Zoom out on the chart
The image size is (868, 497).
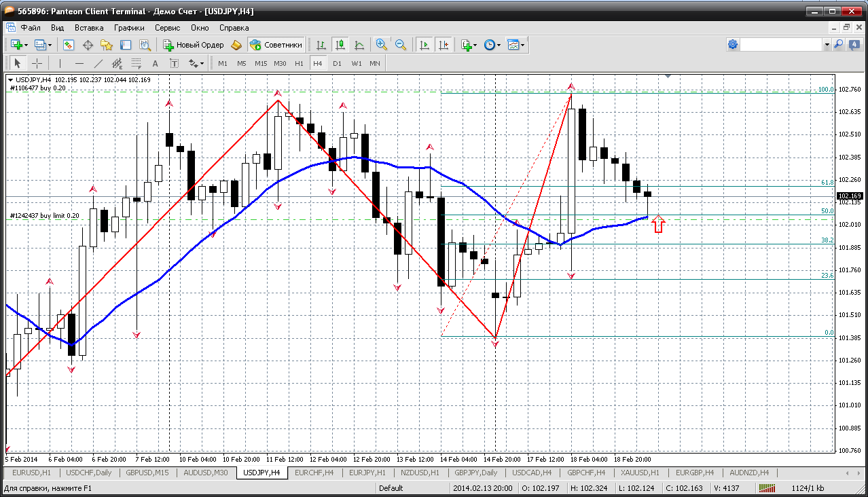point(401,45)
